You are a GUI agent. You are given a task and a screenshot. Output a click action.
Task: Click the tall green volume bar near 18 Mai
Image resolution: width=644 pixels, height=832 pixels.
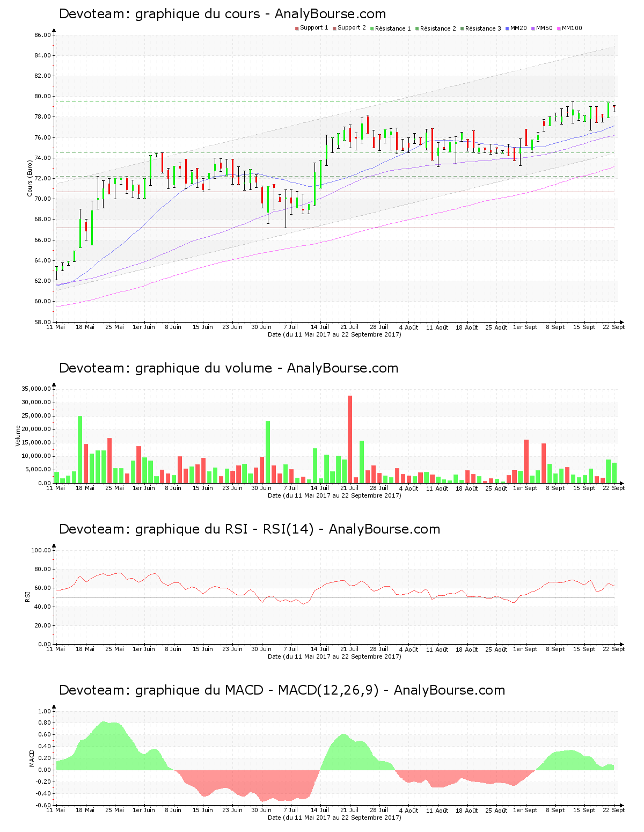pyautogui.click(x=80, y=449)
